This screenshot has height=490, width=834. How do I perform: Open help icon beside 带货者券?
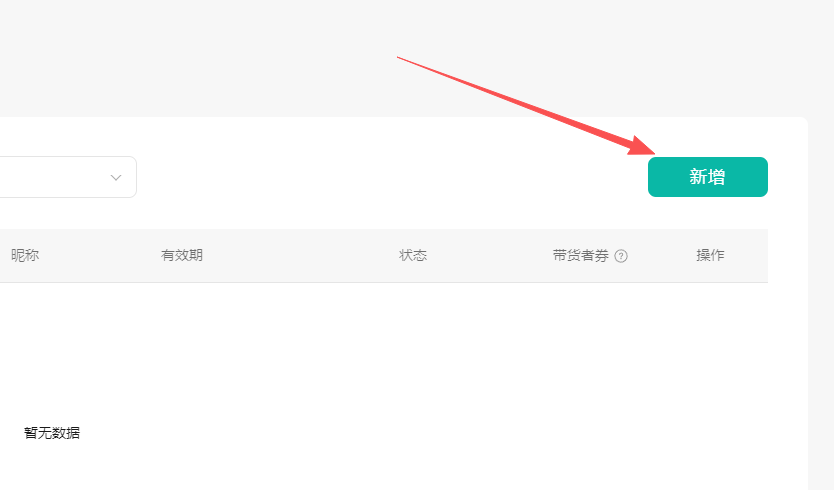pyautogui.click(x=621, y=256)
